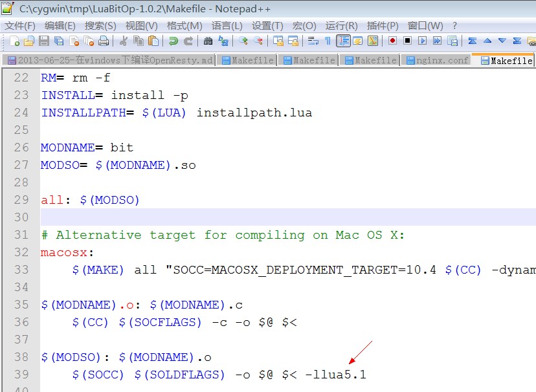The height and width of the screenshot is (392, 536).
Task: Click the Save file toolbar icon
Action: (x=44, y=41)
